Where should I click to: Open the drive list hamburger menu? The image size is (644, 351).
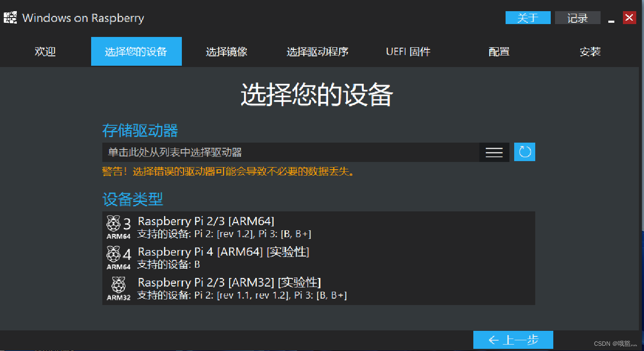point(494,153)
